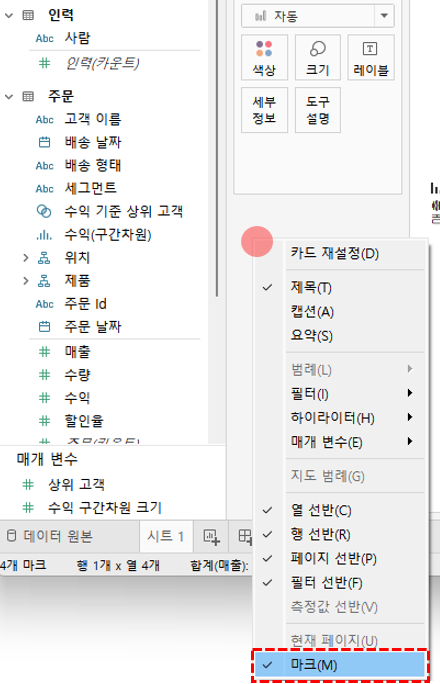440x684 pixels.
Task: Toggle 페이지 선반(P) visibility
Action: click(339, 558)
